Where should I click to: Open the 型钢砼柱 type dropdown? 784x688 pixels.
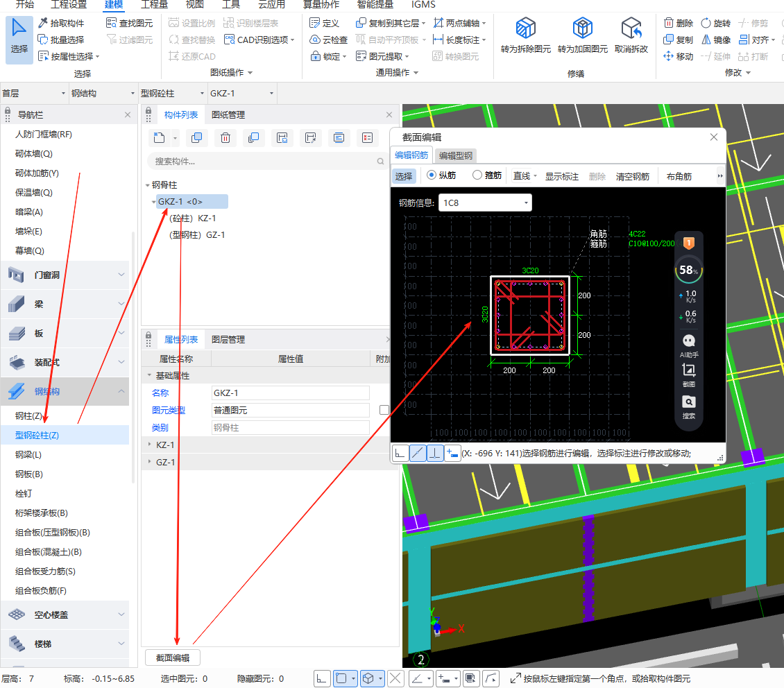(x=173, y=94)
